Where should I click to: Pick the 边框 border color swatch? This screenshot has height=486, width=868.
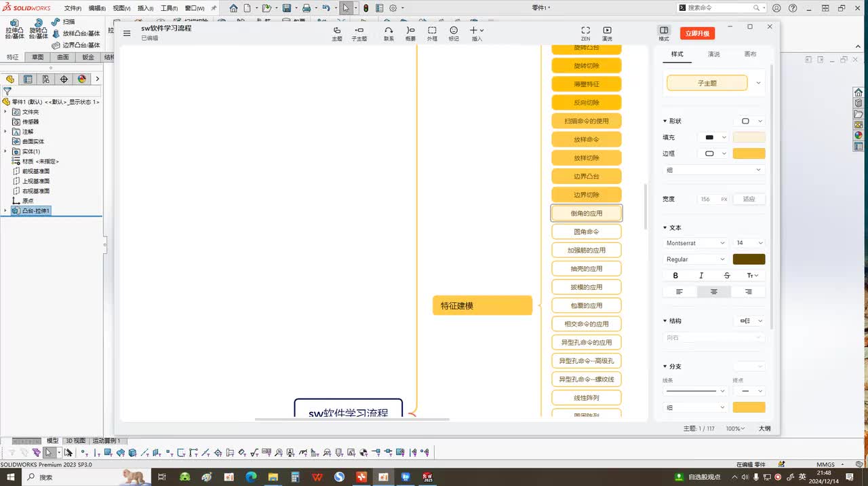749,153
